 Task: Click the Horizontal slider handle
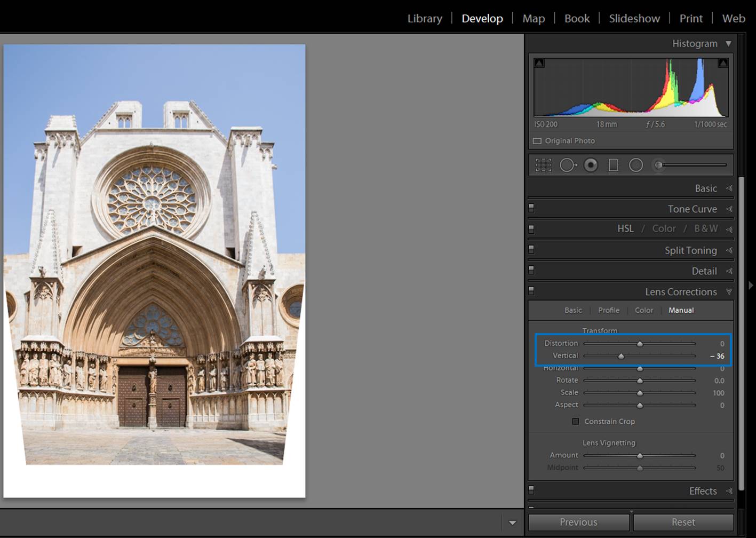(x=640, y=368)
